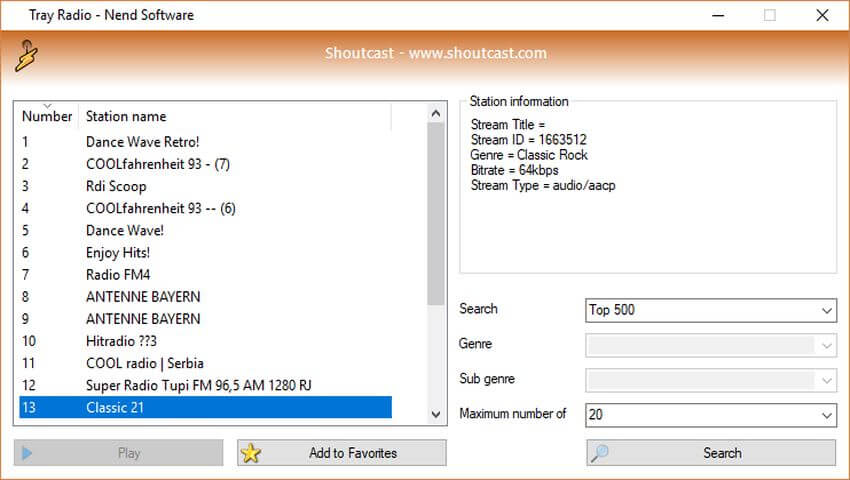
Task: Click the Search button label
Action: click(x=722, y=453)
